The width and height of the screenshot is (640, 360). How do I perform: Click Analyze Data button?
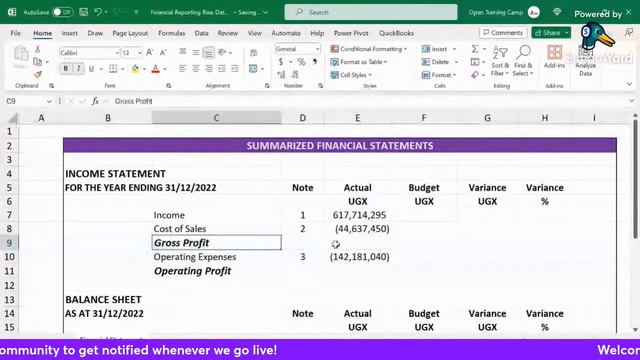click(x=585, y=61)
